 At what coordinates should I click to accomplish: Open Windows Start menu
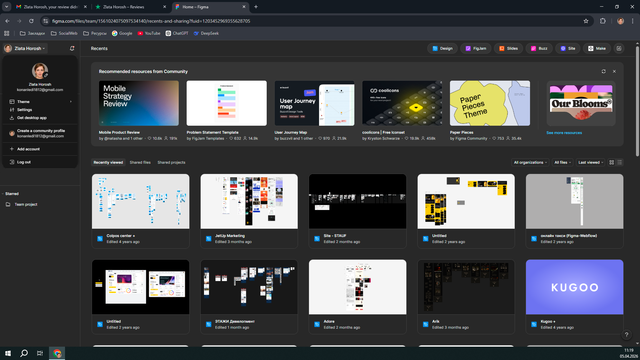point(8,353)
